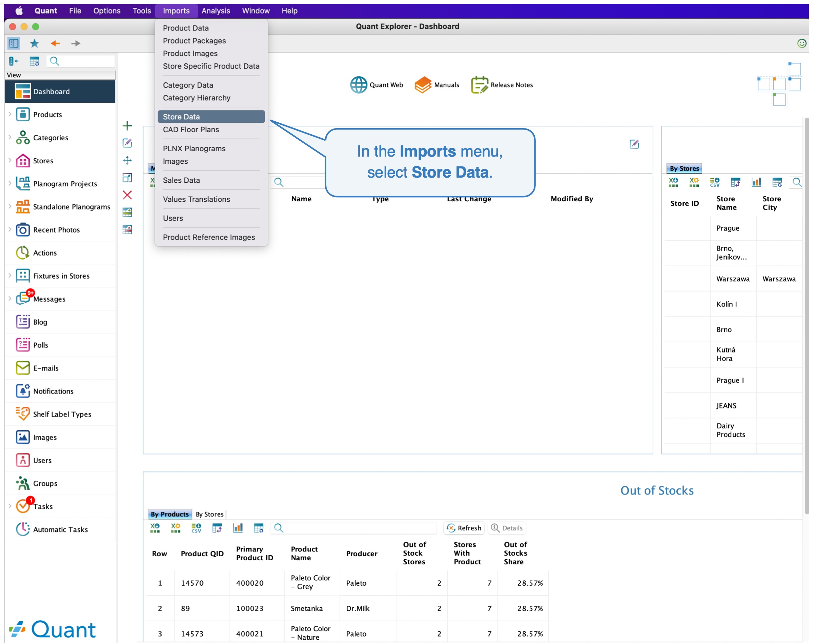Expand the Recent Photos node

(x=10, y=229)
